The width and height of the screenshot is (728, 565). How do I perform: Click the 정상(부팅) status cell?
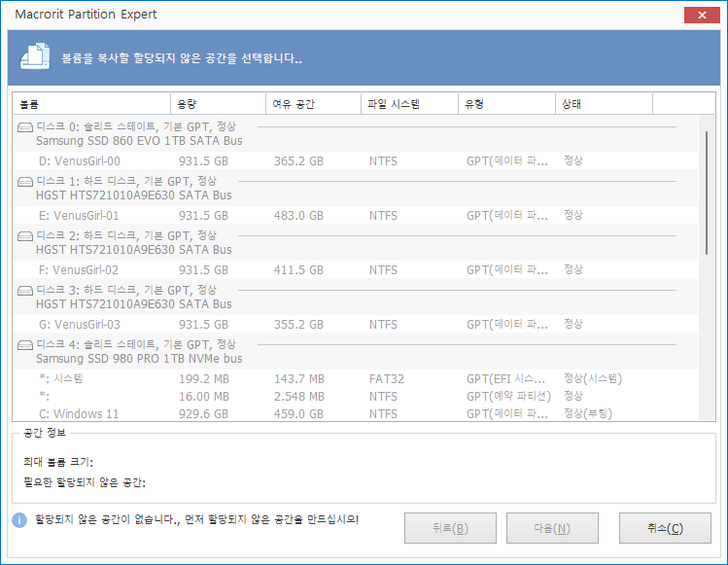tap(588, 413)
